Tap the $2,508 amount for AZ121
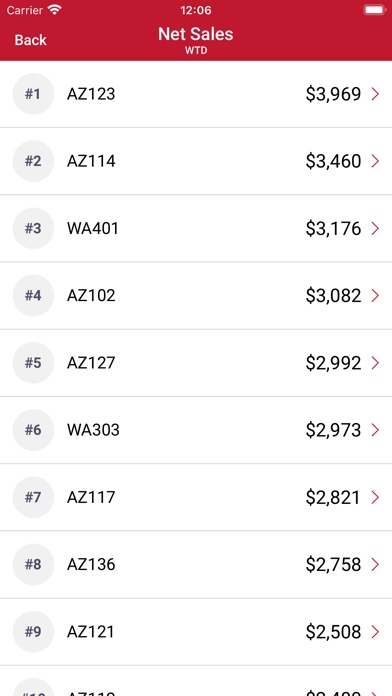This screenshot has height=696, width=392. coord(333,632)
